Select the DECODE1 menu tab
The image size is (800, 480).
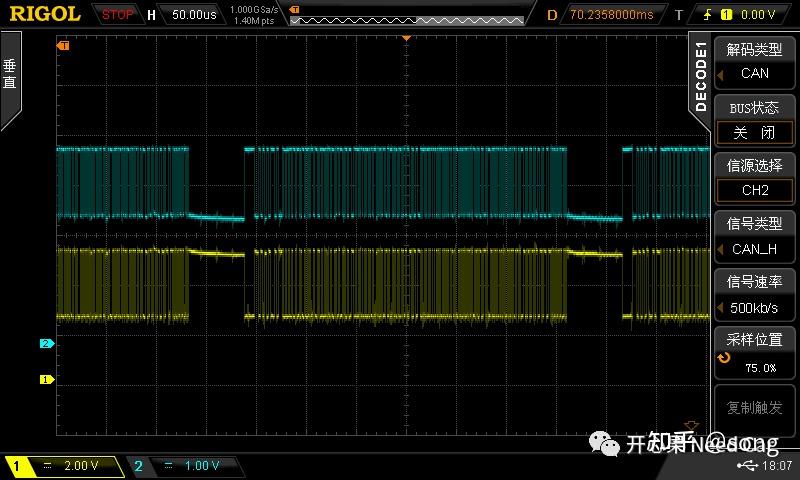pos(700,76)
